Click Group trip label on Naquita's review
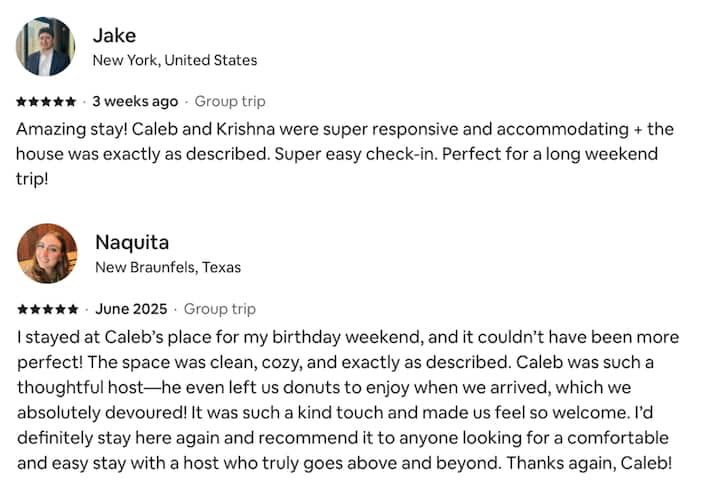The width and height of the screenshot is (720, 490). click(x=220, y=309)
